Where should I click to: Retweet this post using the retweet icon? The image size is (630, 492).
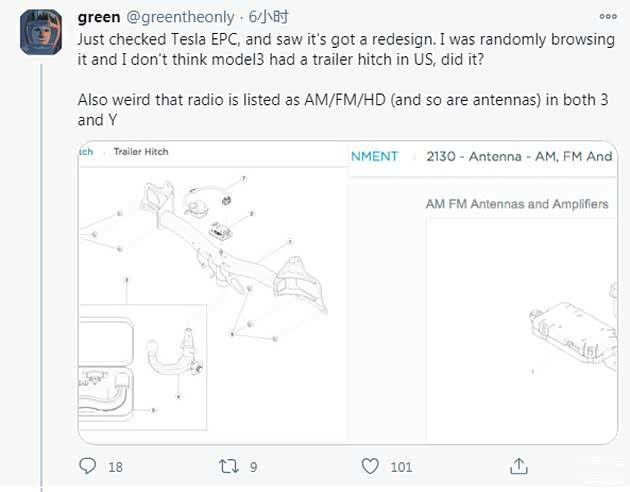(230, 466)
